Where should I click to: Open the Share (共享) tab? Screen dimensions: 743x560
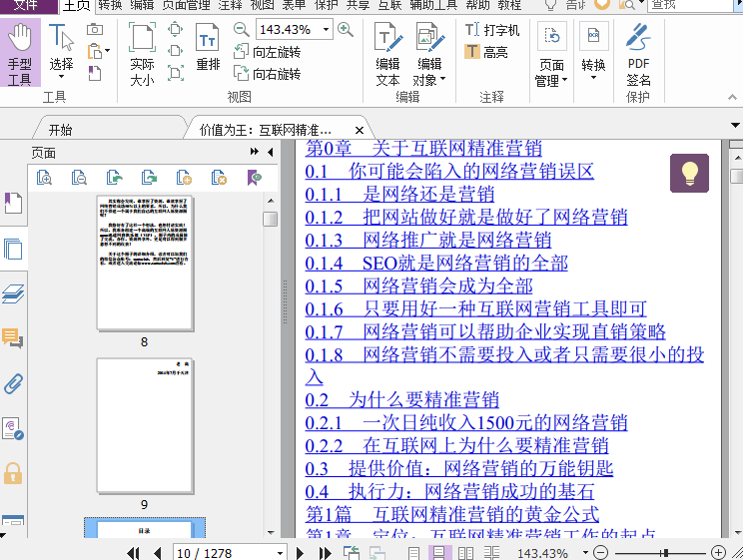(358, 5)
